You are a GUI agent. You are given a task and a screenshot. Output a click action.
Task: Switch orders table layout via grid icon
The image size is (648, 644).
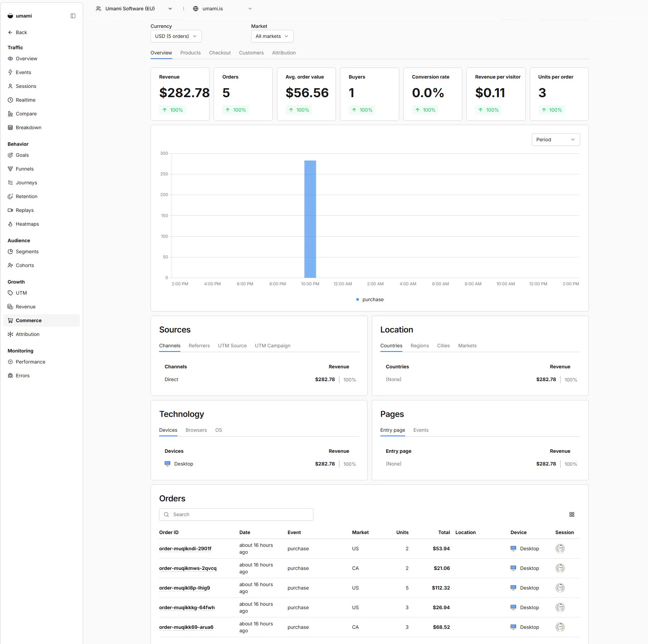point(572,514)
